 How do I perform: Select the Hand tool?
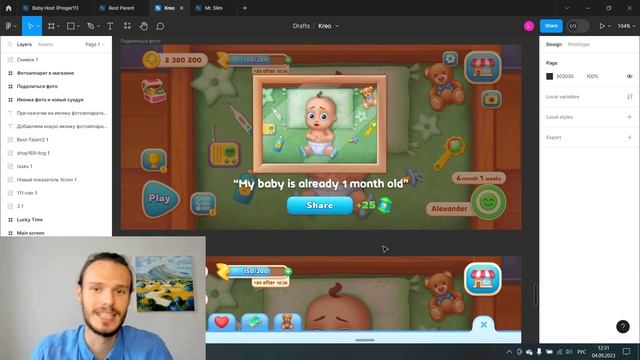tap(144, 26)
